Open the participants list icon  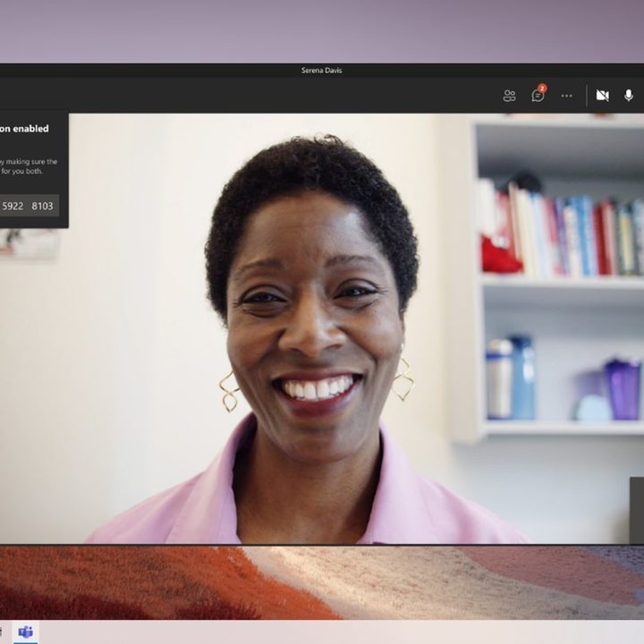[509, 96]
